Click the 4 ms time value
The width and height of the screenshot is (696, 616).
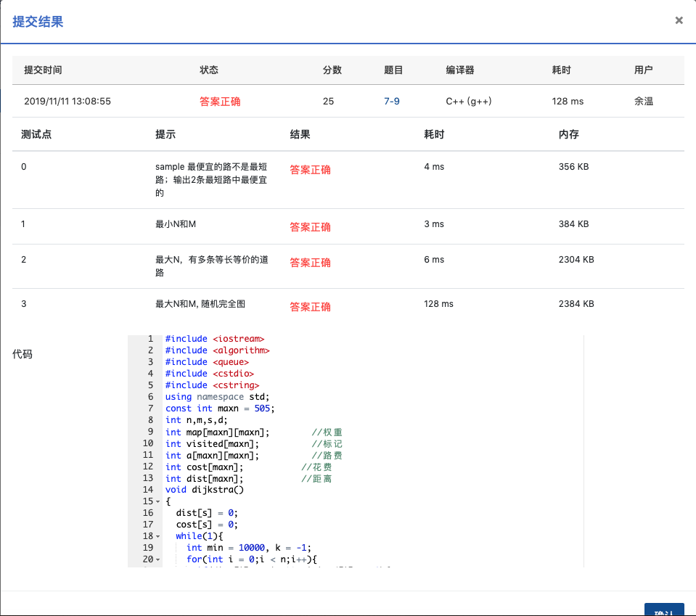click(x=434, y=167)
